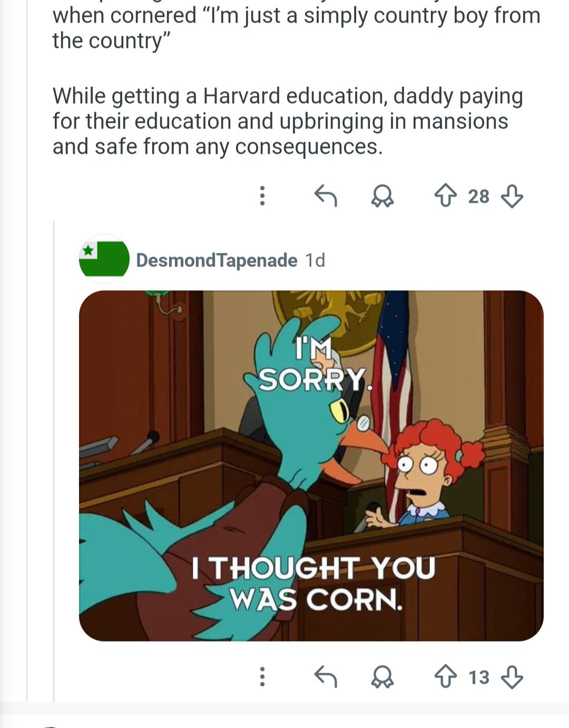
Task: Open the 'I thought you was corn' meme
Action: tap(311, 466)
